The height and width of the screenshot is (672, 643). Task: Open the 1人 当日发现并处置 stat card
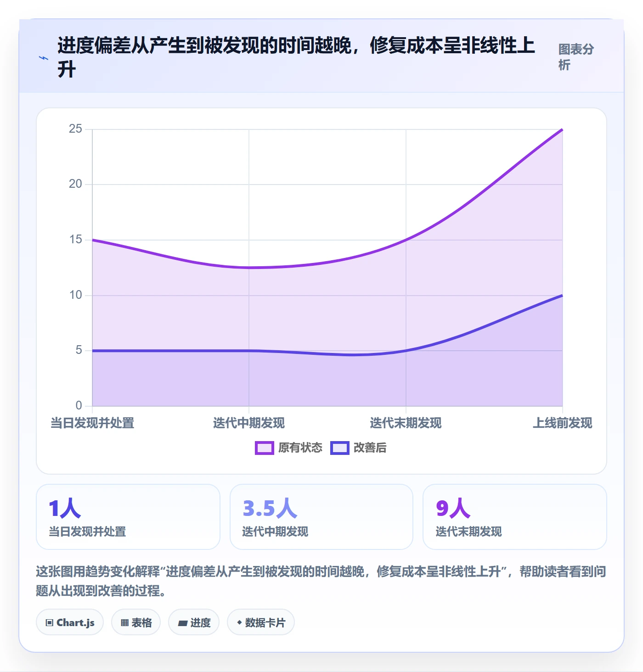point(128,517)
